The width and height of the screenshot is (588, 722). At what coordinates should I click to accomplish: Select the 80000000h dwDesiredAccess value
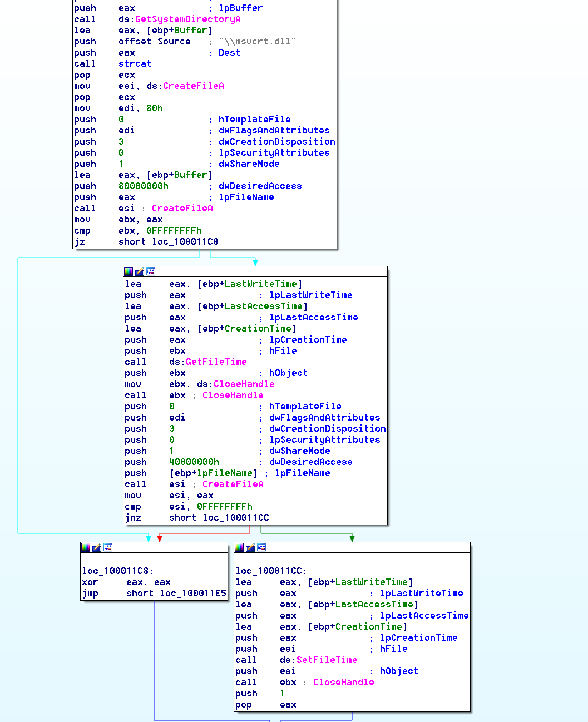(x=144, y=186)
